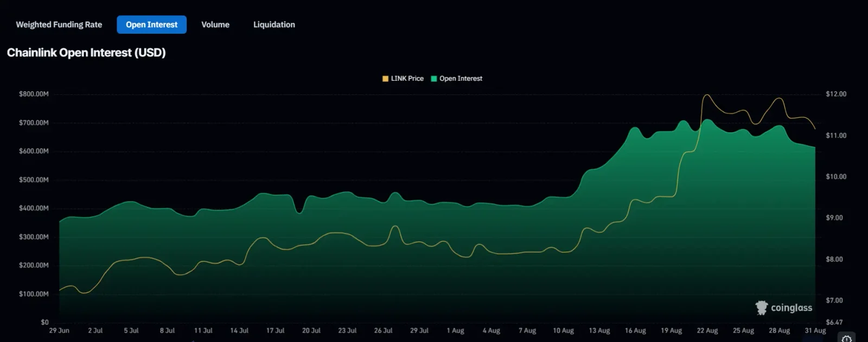Click the 31 Aug date label

(815, 331)
